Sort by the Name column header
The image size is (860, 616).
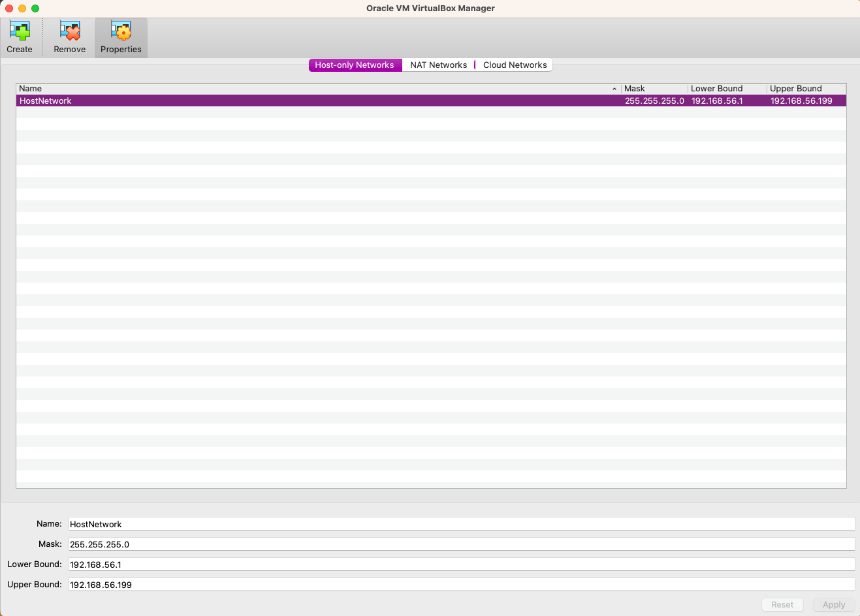click(x=318, y=89)
